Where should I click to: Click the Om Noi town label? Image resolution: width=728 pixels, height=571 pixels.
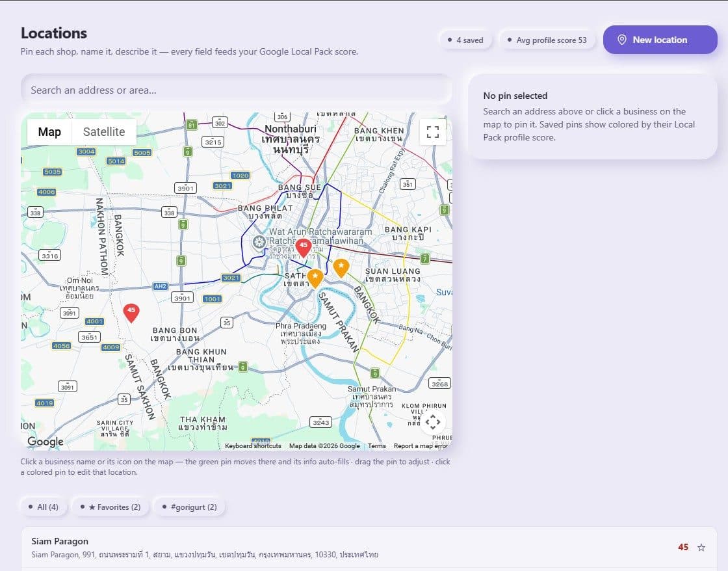coord(79,287)
